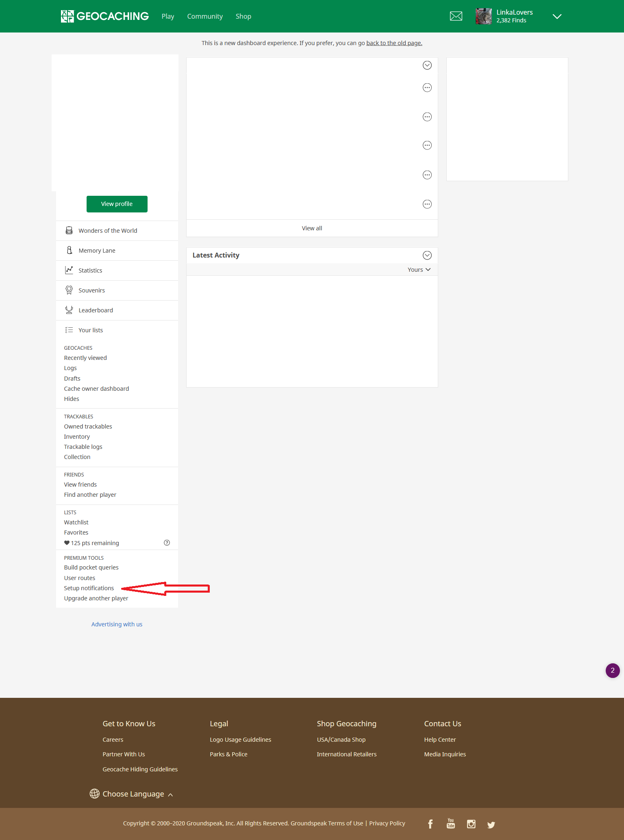Click the purple notification badge showing 2
Viewport: 624px width, 840px height.
tap(612, 670)
